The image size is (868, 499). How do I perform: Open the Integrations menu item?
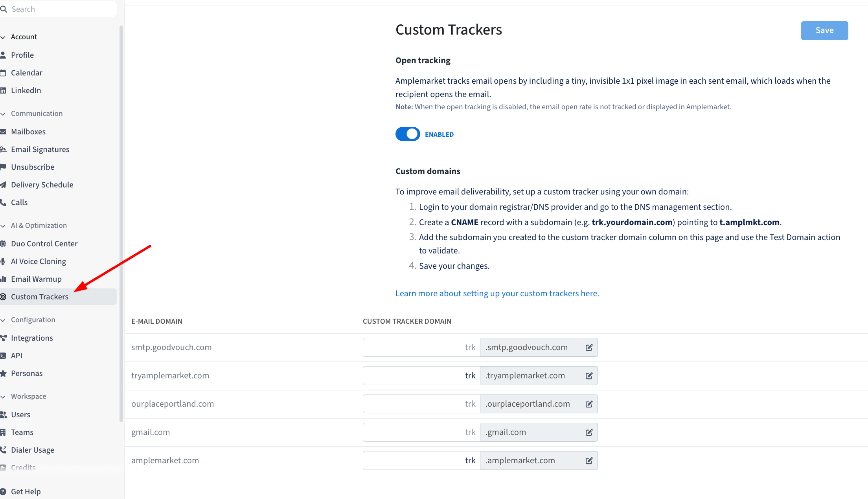point(32,338)
